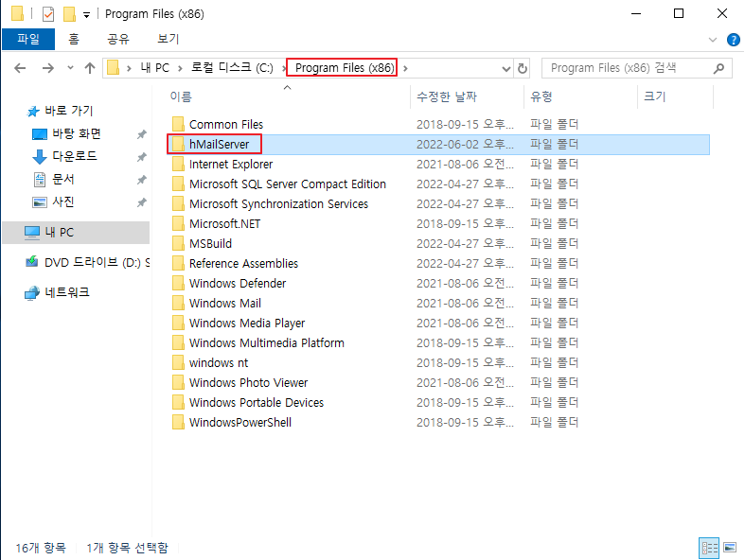Select Reference Assemblies folder icon
The image size is (745, 560).
[178, 264]
